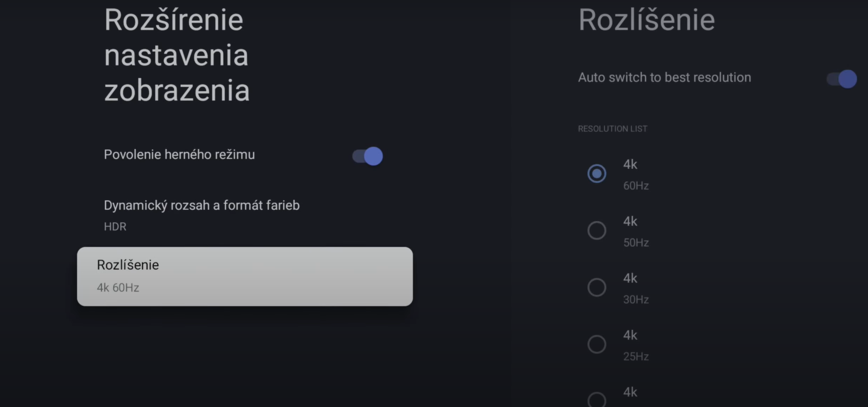Click the 4k 60Hz value in Rozlíšenie card

click(x=118, y=287)
